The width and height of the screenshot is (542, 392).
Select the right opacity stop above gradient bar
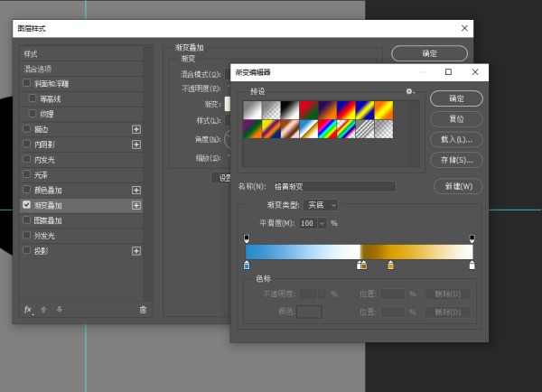click(472, 238)
